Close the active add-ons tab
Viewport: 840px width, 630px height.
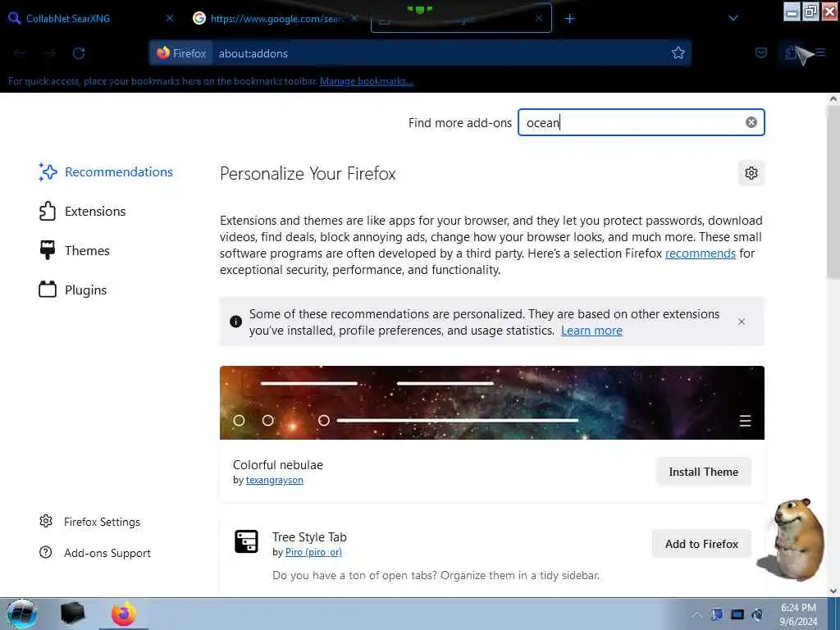click(x=539, y=19)
